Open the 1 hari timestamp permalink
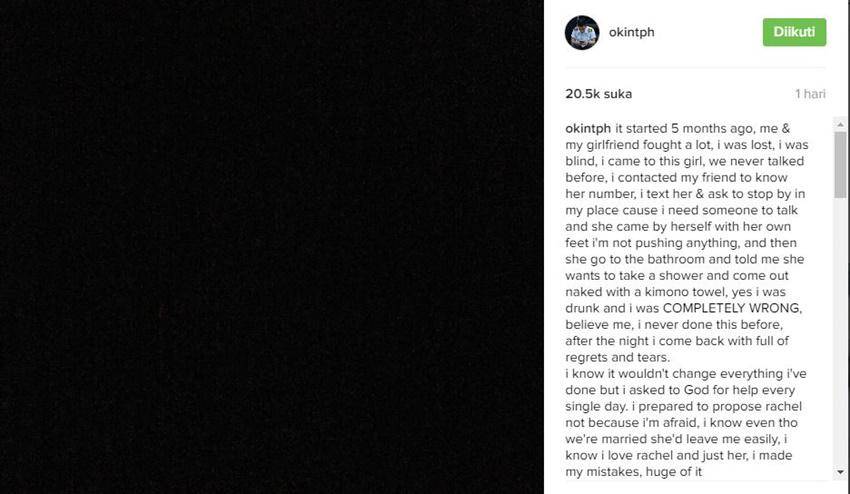Image resolution: width=850 pixels, height=494 pixels. (810, 94)
